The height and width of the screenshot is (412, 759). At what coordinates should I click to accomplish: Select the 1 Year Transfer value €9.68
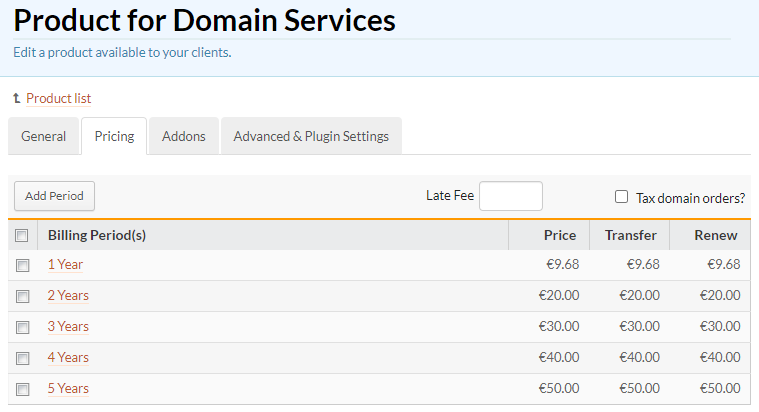(x=643, y=264)
